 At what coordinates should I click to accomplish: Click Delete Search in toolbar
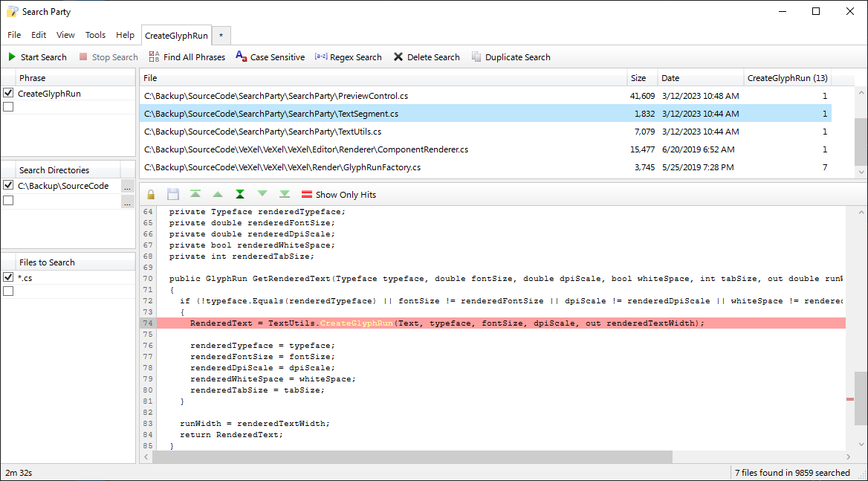click(x=427, y=57)
